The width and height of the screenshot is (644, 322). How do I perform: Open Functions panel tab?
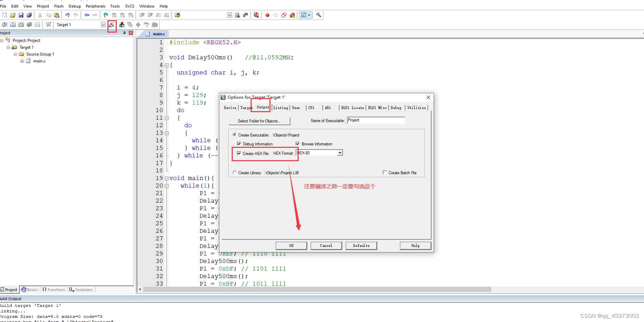tap(54, 290)
